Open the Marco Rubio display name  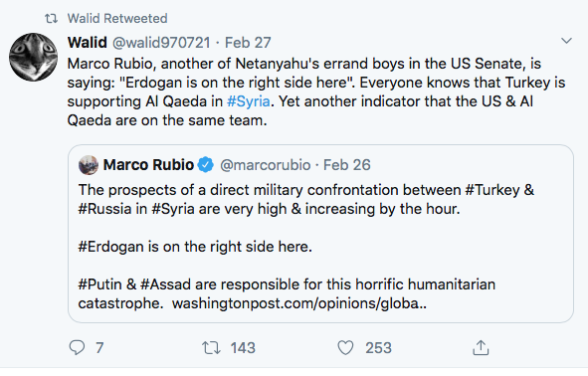coord(148,165)
